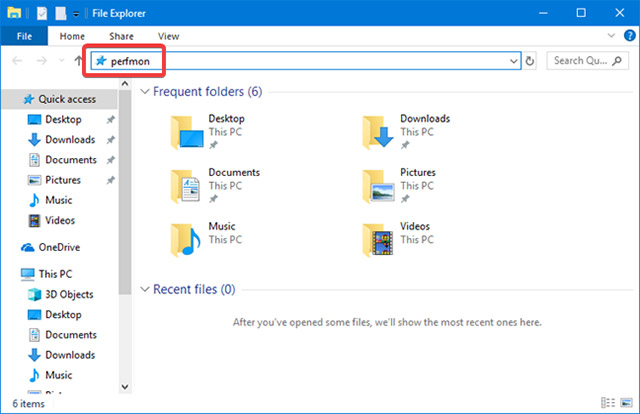Click the This PC monitor icon
The width and height of the screenshot is (640, 414).
[x=27, y=274]
